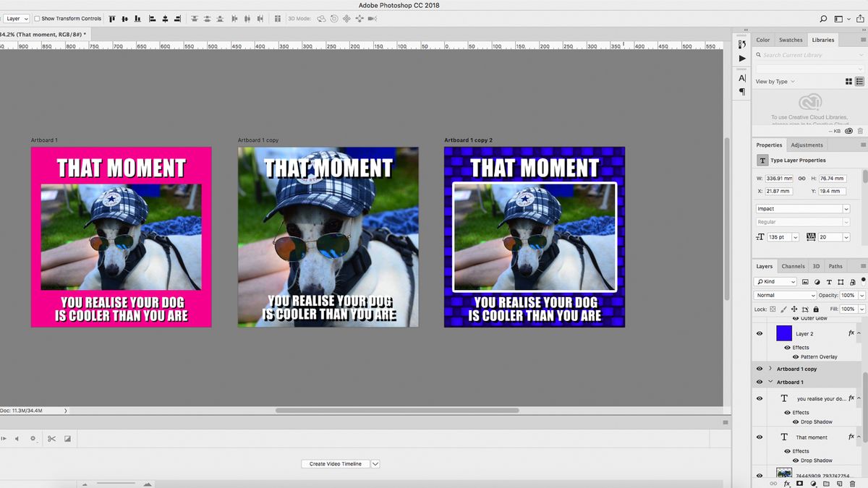Enable the Show Transform Controls checkbox
Viewport: 868px width, 488px height.
coord(37,19)
